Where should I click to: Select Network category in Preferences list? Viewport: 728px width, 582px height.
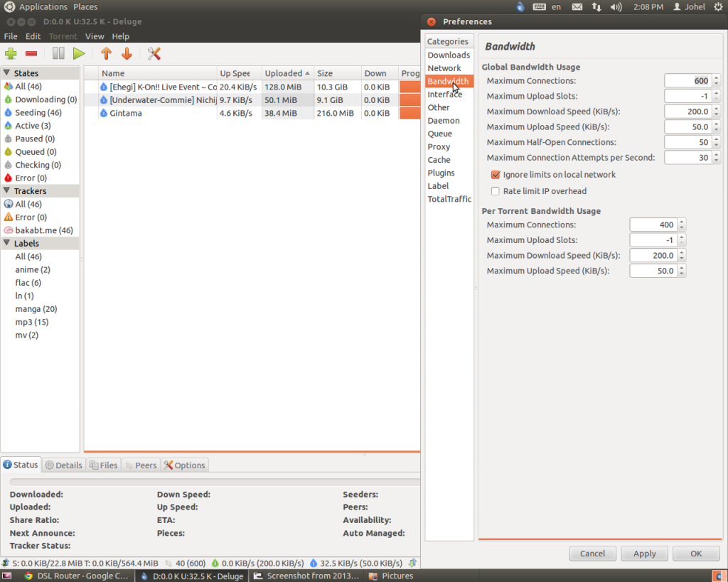444,68
